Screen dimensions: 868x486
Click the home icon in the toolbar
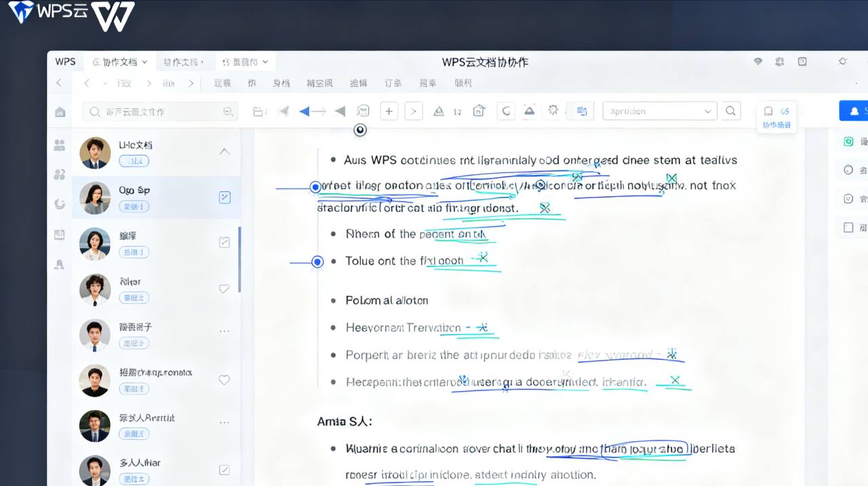(x=479, y=111)
